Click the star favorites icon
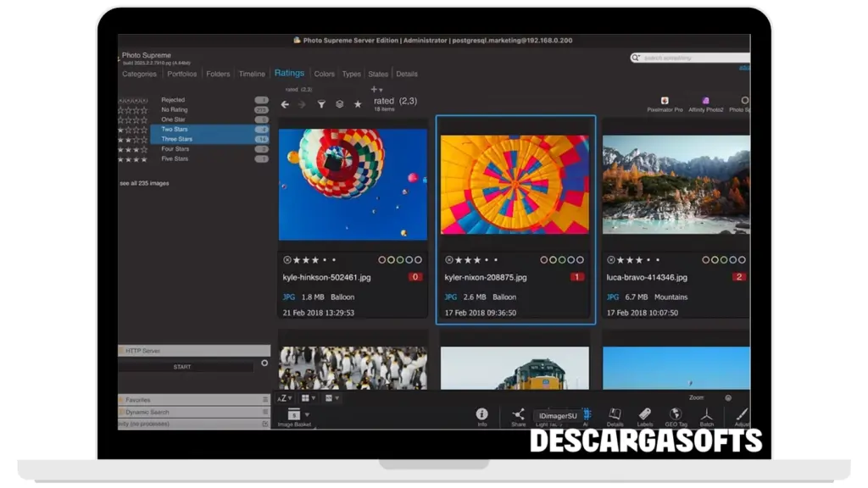The image size is (868, 488). (358, 104)
